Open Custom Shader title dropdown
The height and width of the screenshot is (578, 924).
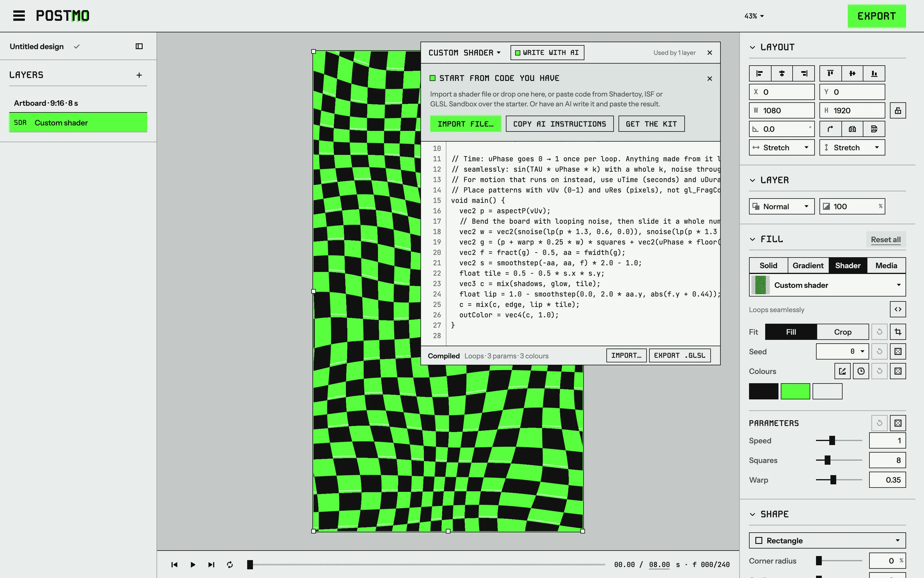point(464,53)
